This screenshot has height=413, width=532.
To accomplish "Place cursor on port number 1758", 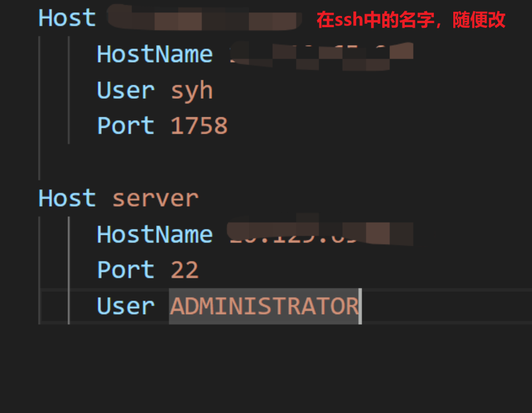I will pos(199,126).
